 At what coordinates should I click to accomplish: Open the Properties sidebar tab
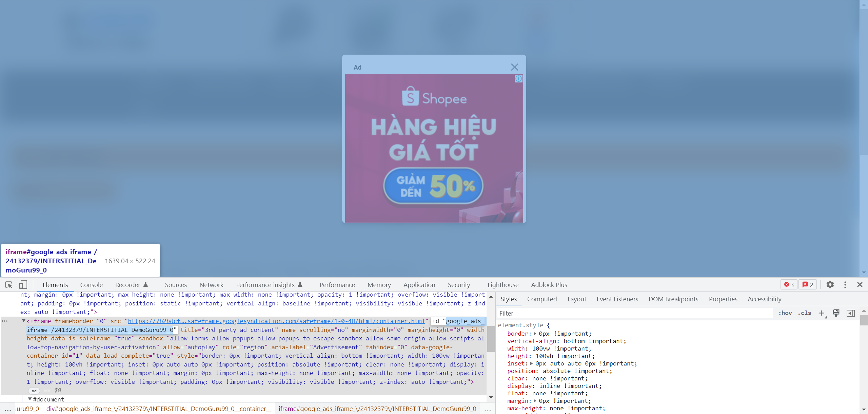click(x=723, y=299)
